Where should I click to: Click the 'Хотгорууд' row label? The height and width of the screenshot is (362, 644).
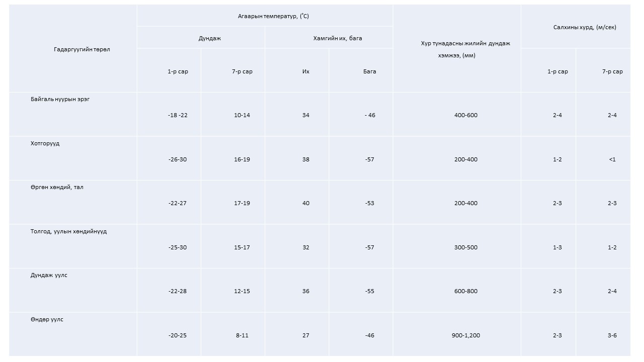pyautogui.click(x=45, y=143)
